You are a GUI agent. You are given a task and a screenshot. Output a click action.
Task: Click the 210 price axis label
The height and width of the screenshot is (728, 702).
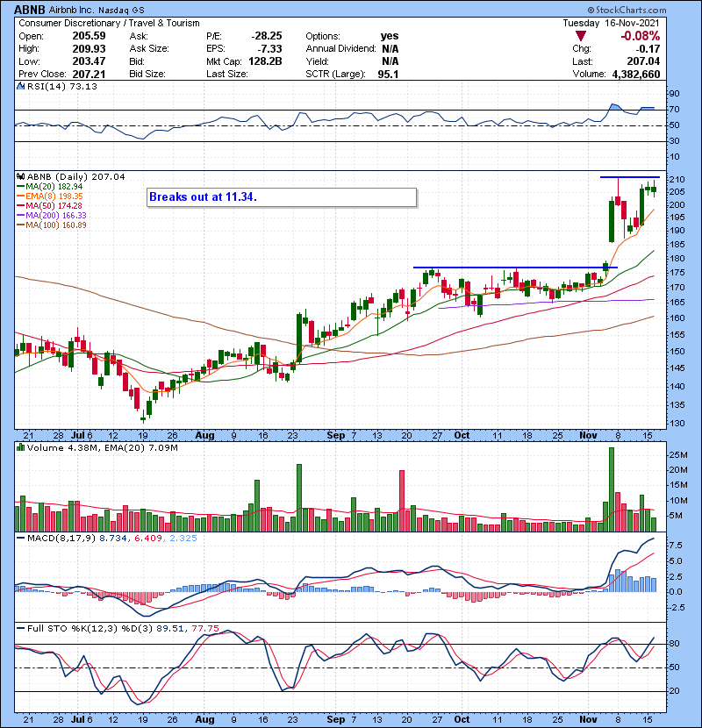(x=677, y=180)
